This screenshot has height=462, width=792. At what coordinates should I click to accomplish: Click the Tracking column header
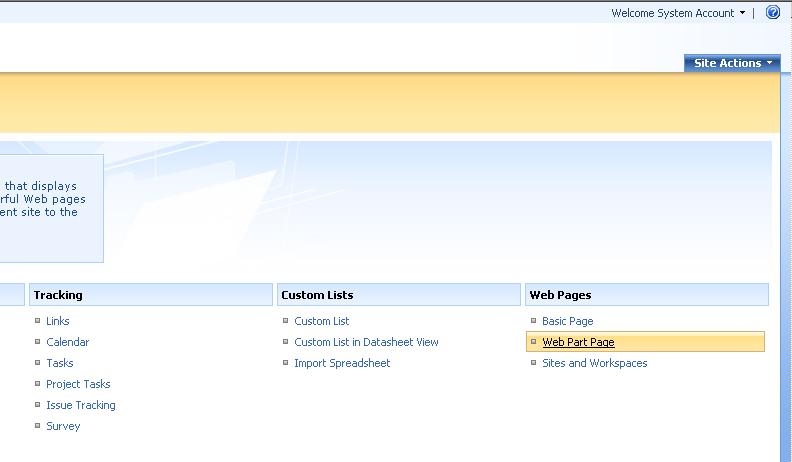151,295
